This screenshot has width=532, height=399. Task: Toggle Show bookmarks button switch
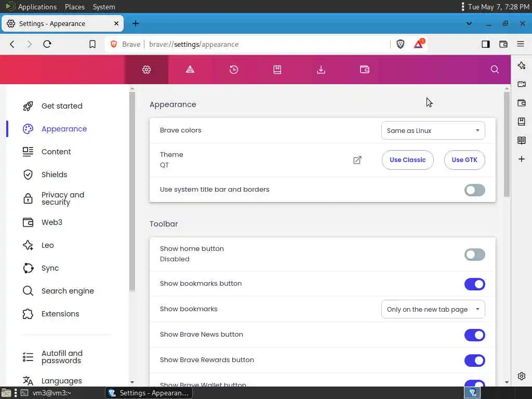474,284
